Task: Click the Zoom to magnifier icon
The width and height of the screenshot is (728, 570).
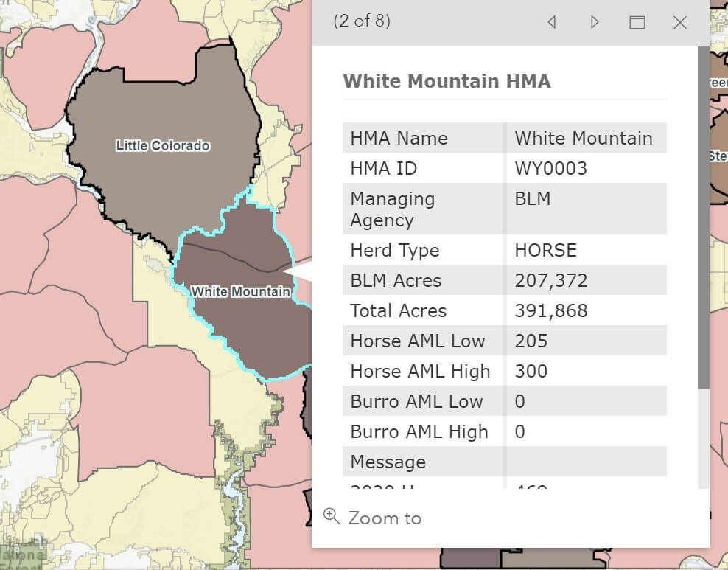Action: (x=332, y=516)
